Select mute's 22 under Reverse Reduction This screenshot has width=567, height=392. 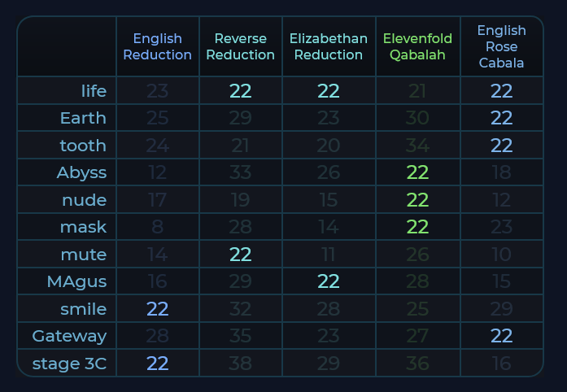(x=241, y=255)
